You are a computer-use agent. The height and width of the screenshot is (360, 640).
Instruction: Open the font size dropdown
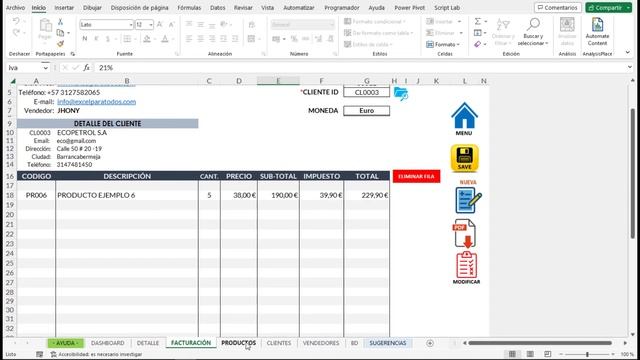coord(151,25)
